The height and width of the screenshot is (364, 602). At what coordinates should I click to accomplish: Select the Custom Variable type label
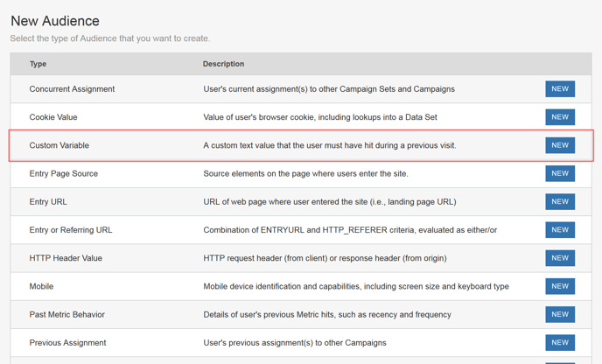(59, 145)
